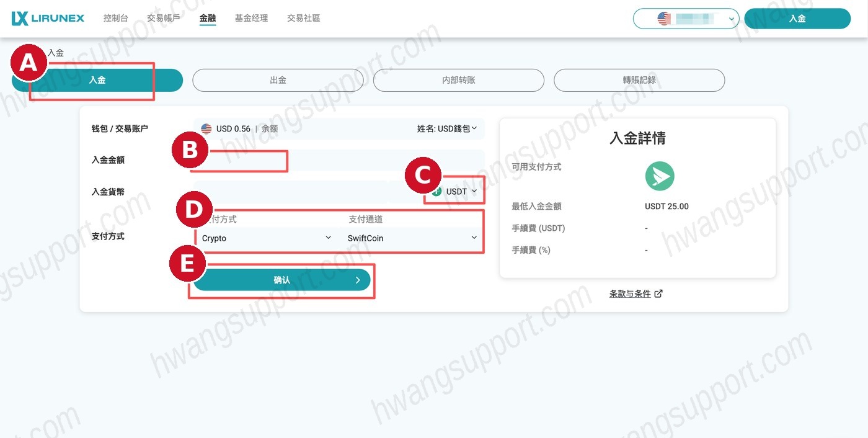Select the 入金 tab
Image resolution: width=868 pixels, height=438 pixels.
97,80
